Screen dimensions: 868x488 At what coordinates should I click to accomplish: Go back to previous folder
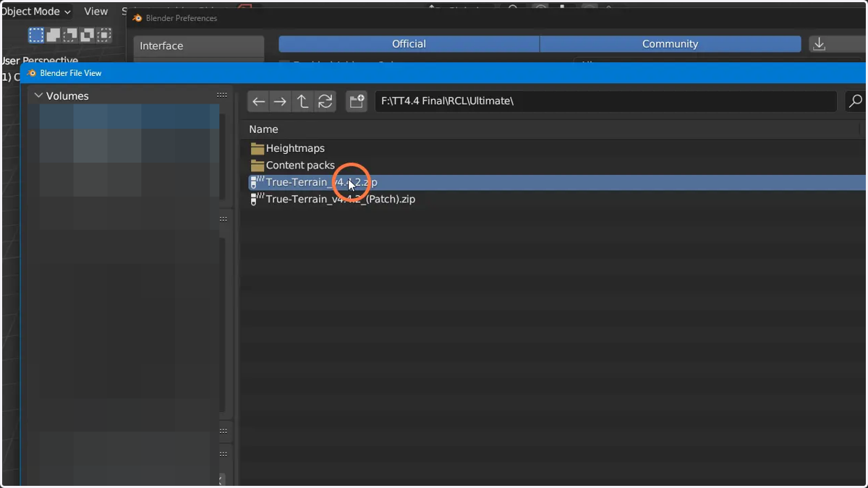pyautogui.click(x=258, y=102)
